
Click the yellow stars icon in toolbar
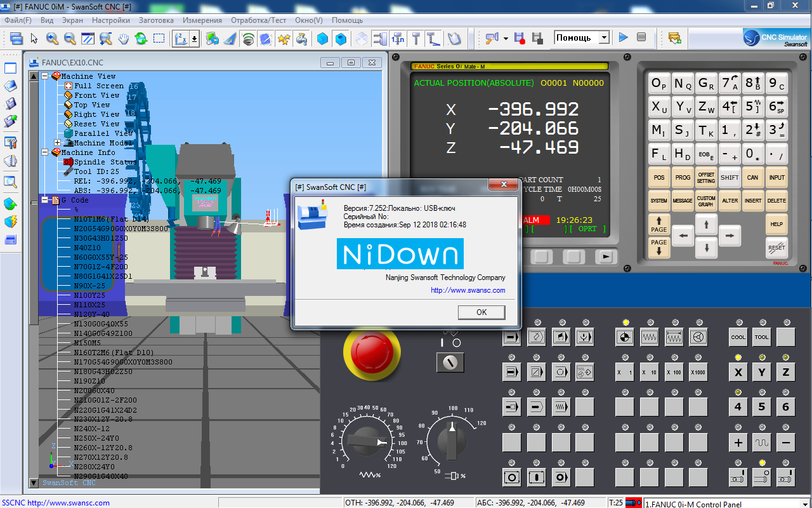coord(284,38)
